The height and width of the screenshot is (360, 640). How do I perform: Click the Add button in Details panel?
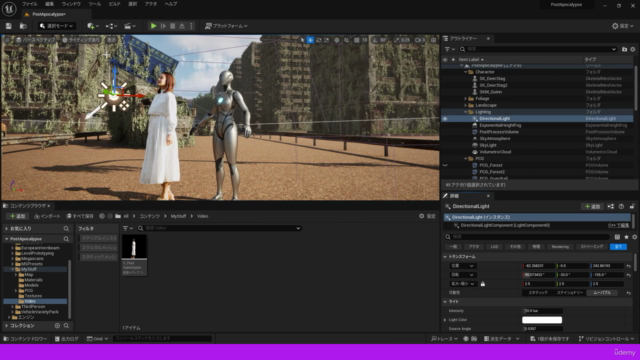click(x=592, y=207)
